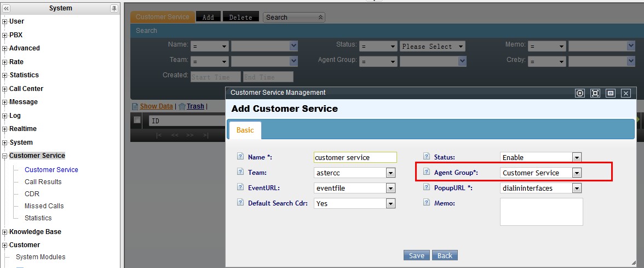The image size is (644, 268).
Task: Collapse sidebar with double-arrow icon
Action: coord(7,8)
